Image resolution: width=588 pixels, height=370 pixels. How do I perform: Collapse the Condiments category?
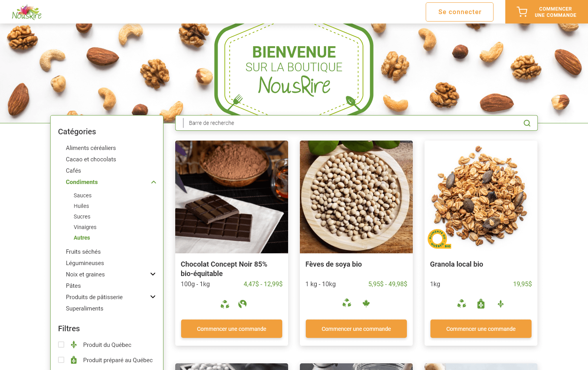click(154, 182)
